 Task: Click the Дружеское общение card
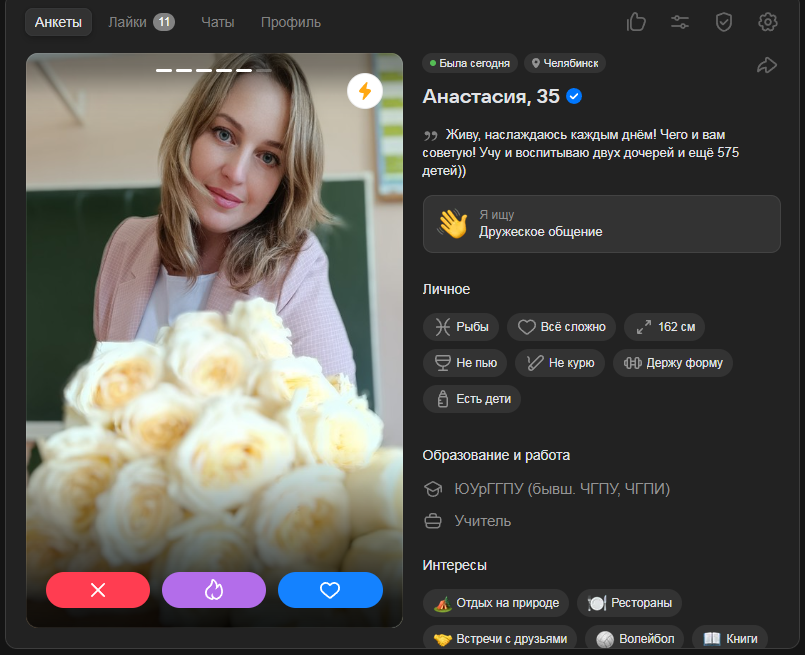click(x=601, y=224)
